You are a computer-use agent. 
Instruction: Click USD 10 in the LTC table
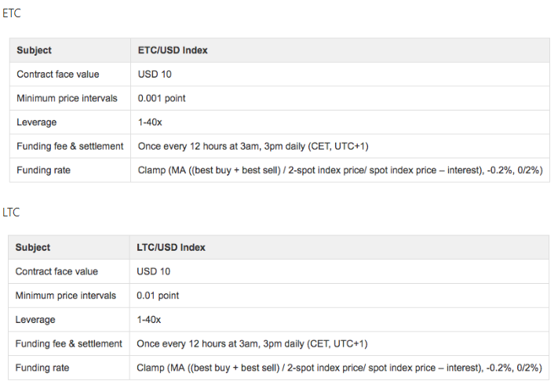153,271
